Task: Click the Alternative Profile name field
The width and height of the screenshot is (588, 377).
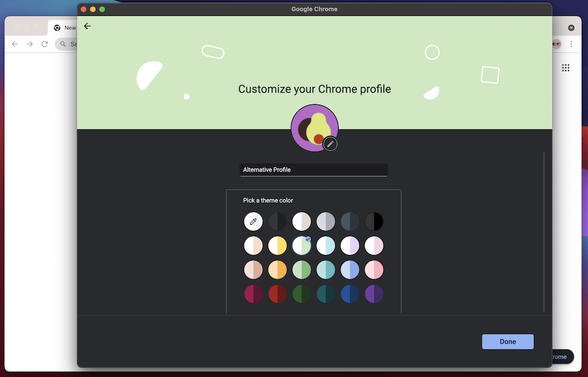Action: pyautogui.click(x=313, y=169)
